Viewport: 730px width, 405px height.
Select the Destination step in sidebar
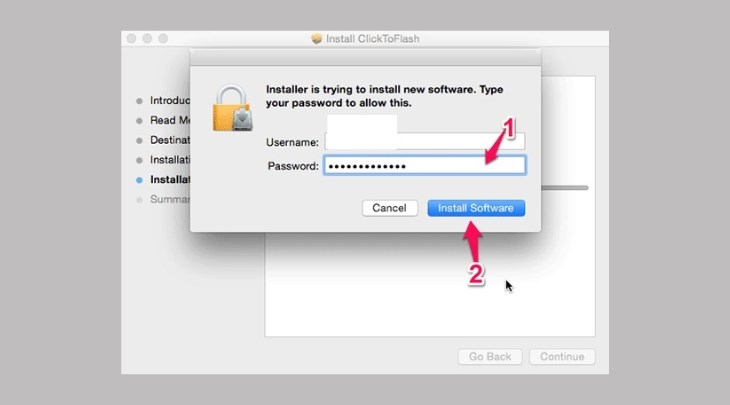click(x=169, y=140)
